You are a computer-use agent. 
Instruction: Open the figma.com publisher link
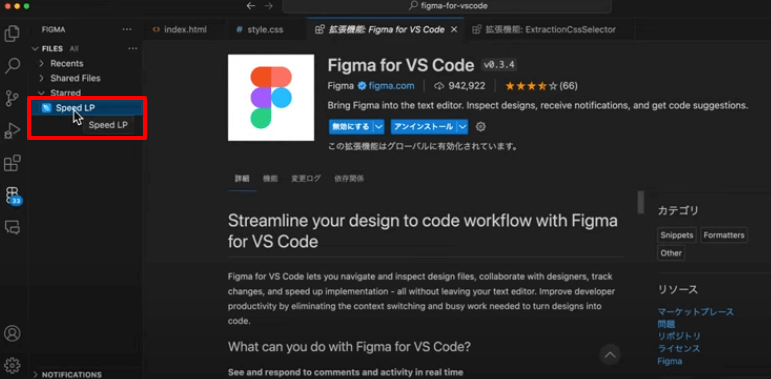(391, 86)
